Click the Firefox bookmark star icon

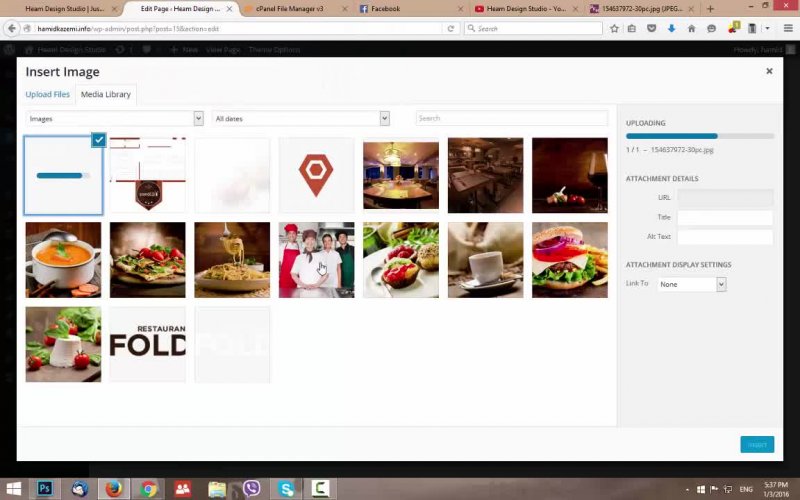tap(613, 29)
